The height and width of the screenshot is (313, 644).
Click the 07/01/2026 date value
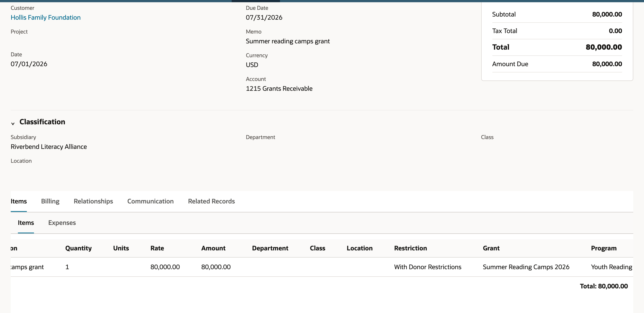click(29, 64)
